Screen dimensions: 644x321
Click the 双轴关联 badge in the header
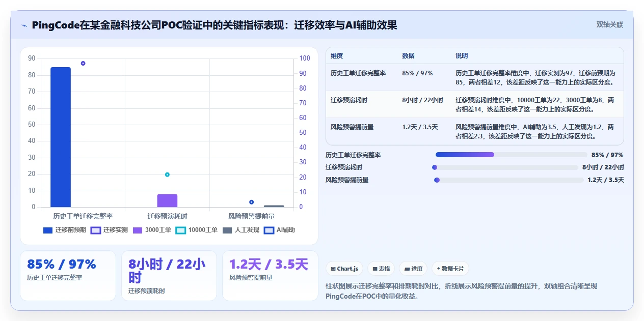[x=609, y=25]
